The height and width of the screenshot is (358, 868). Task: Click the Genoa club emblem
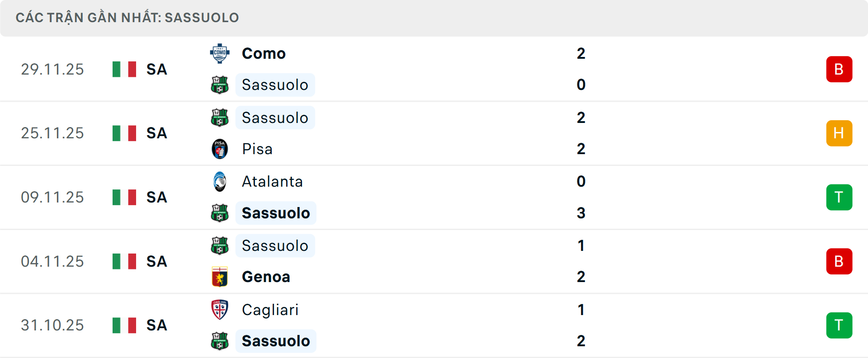[220, 277]
